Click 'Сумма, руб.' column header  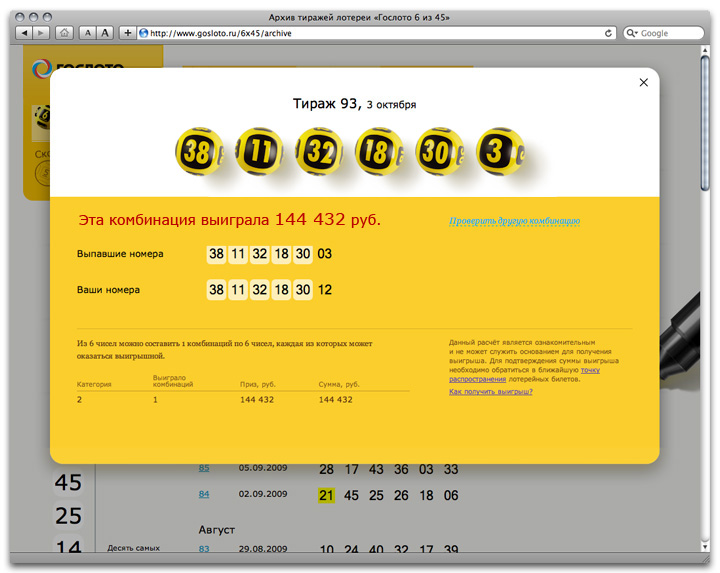point(339,384)
